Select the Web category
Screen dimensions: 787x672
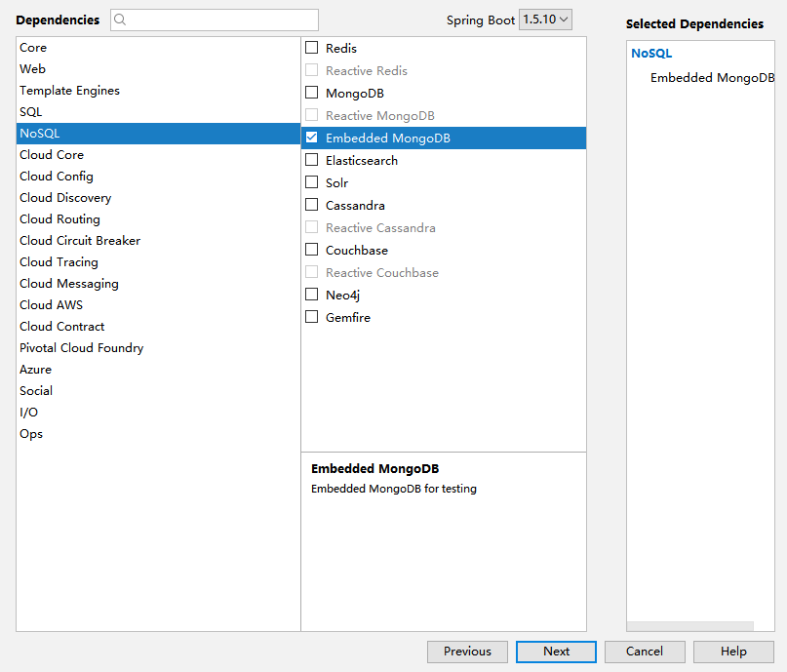158,68
